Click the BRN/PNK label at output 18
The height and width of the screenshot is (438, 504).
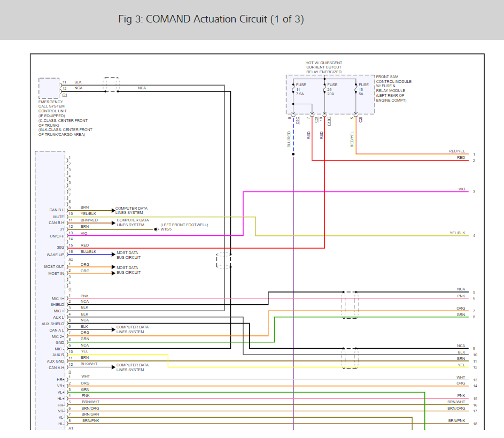[x=457, y=421]
